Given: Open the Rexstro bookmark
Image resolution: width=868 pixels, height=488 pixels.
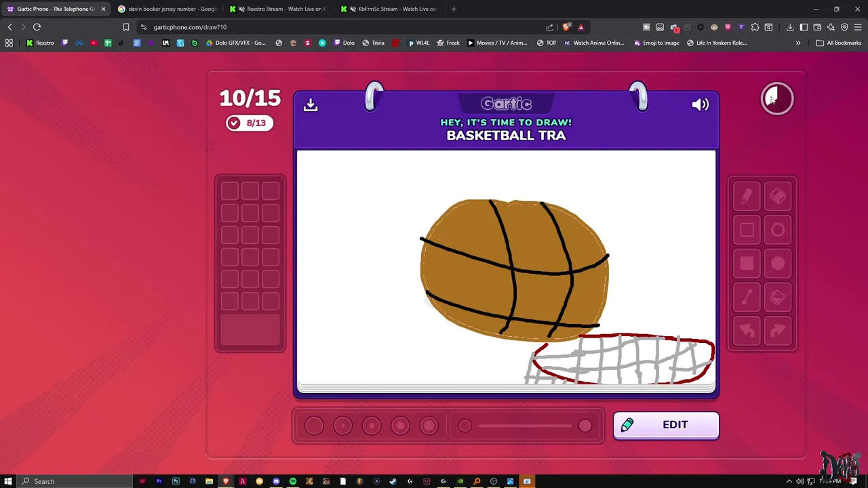Looking at the screenshot, I should pyautogui.click(x=40, y=43).
